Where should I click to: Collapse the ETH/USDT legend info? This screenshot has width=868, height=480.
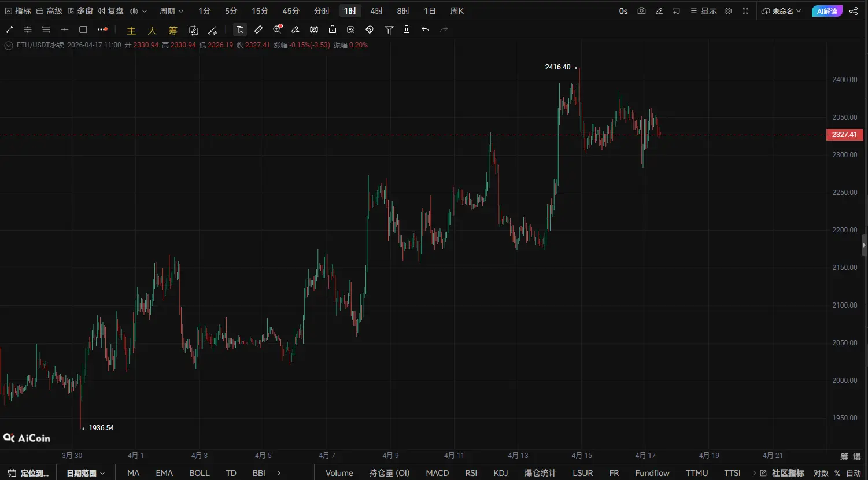9,45
